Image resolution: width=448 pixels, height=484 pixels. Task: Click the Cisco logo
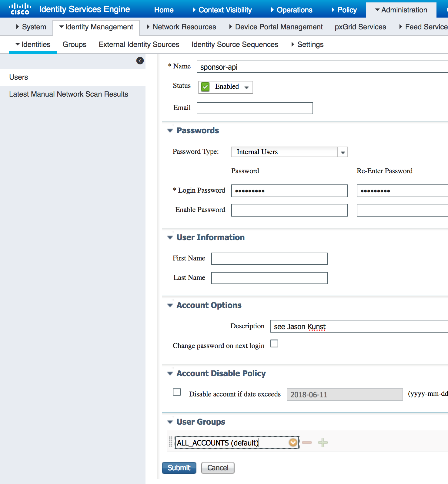point(20,9)
